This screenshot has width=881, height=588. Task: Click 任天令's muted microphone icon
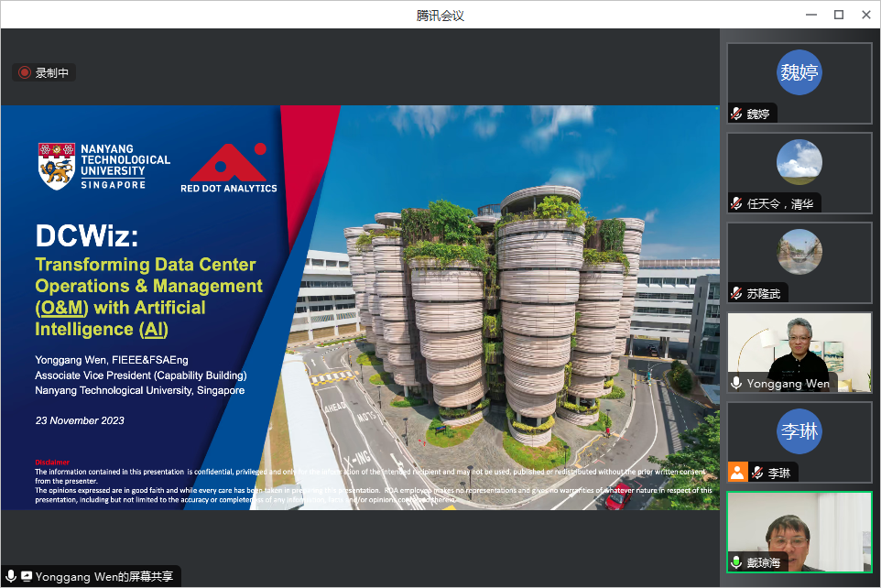[736, 203]
